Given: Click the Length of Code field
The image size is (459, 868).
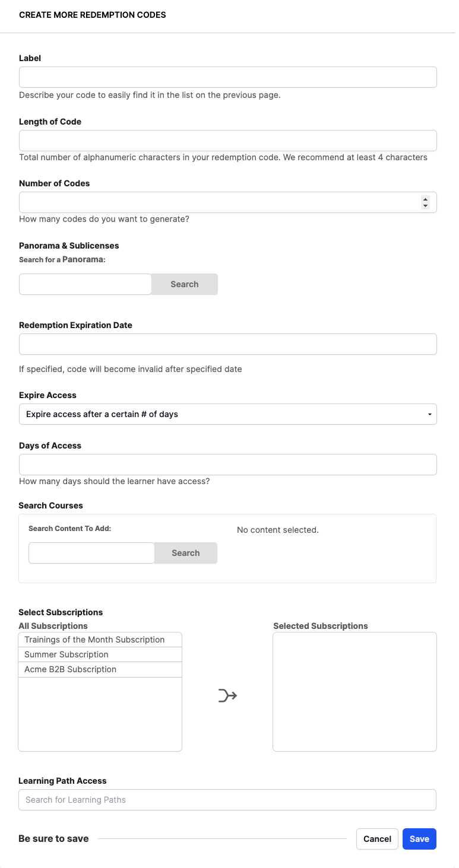Looking at the screenshot, I should 227,140.
